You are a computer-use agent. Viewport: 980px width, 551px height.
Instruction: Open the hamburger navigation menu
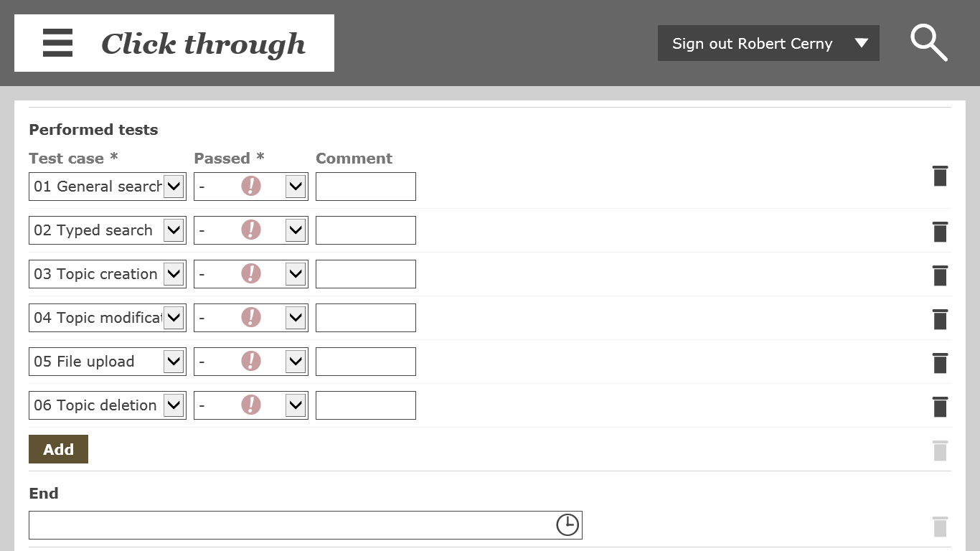coord(57,43)
